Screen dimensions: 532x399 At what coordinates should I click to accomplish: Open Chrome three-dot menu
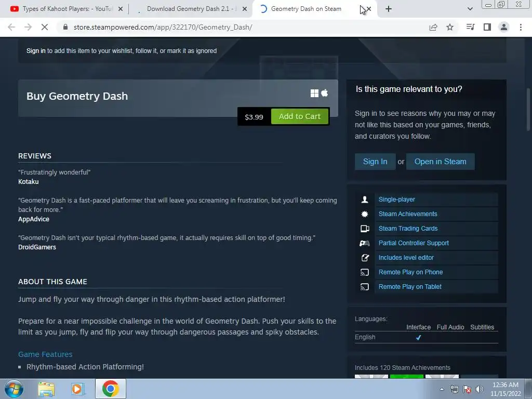521,27
